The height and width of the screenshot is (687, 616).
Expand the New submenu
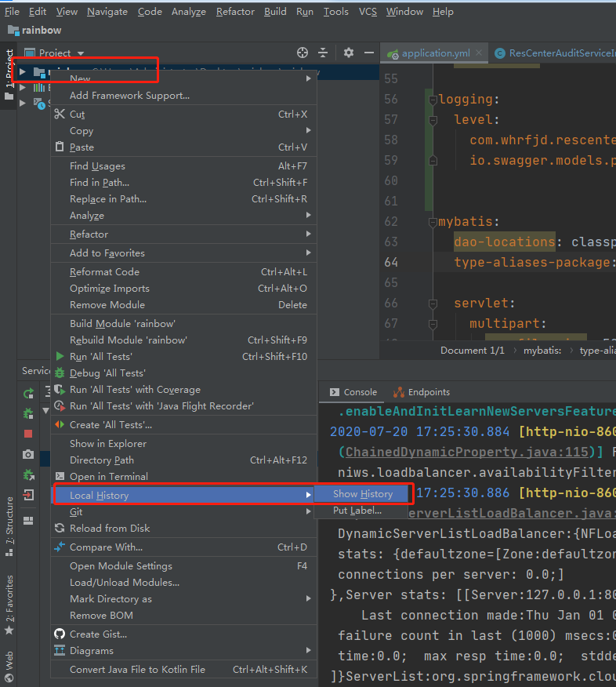(183, 79)
